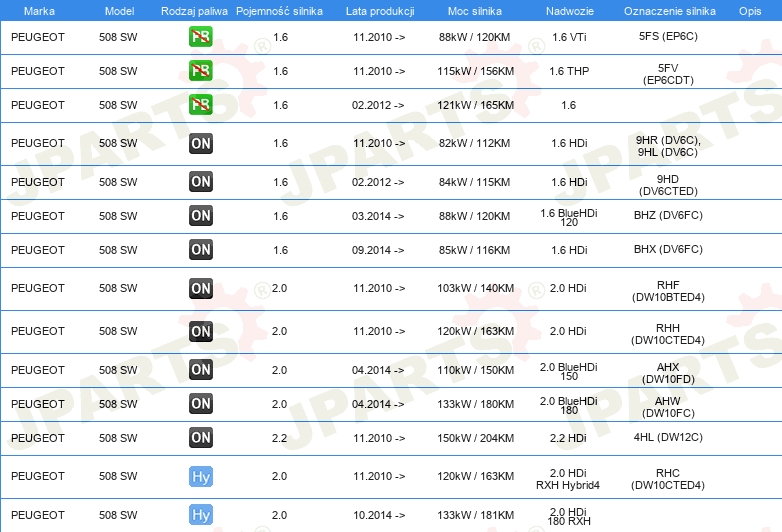Click engine power 82kW / 112KM
This screenshot has width=782, height=532.
click(474, 143)
